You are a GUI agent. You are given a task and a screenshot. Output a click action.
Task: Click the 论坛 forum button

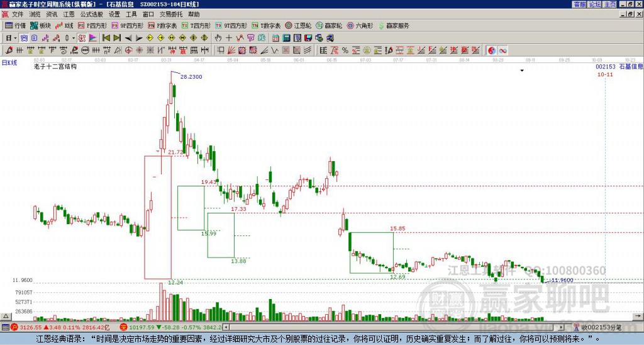[595, 4]
